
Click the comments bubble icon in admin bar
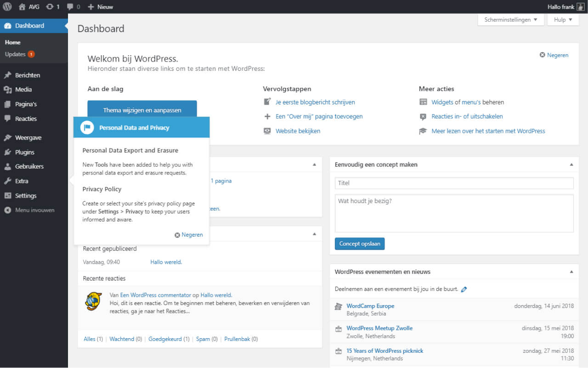coord(71,6)
